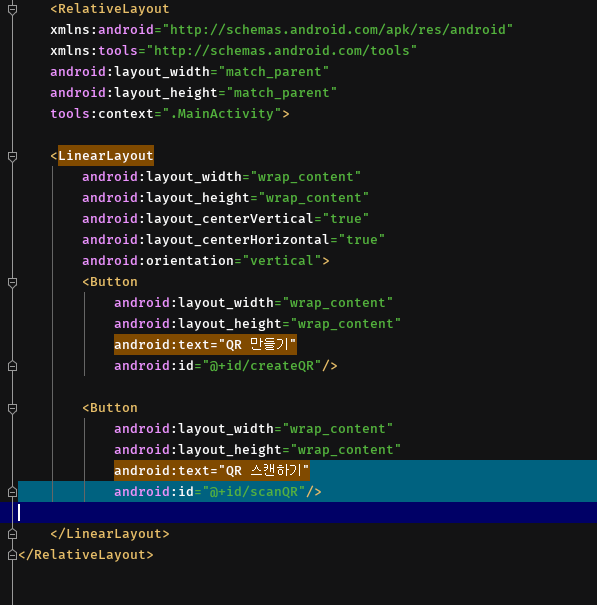The width and height of the screenshot is (597, 605).
Task: Collapse the second Button fold marker
Action: [12, 408]
